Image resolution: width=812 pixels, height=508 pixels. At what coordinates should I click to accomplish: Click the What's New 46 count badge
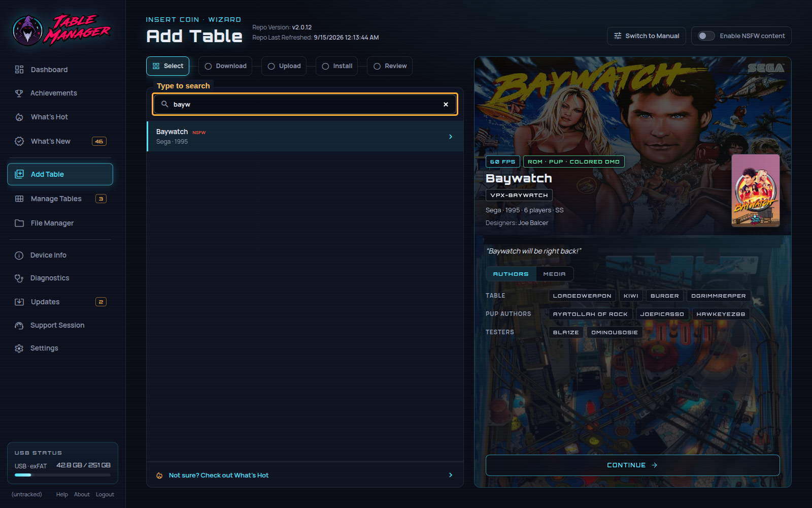coord(99,141)
